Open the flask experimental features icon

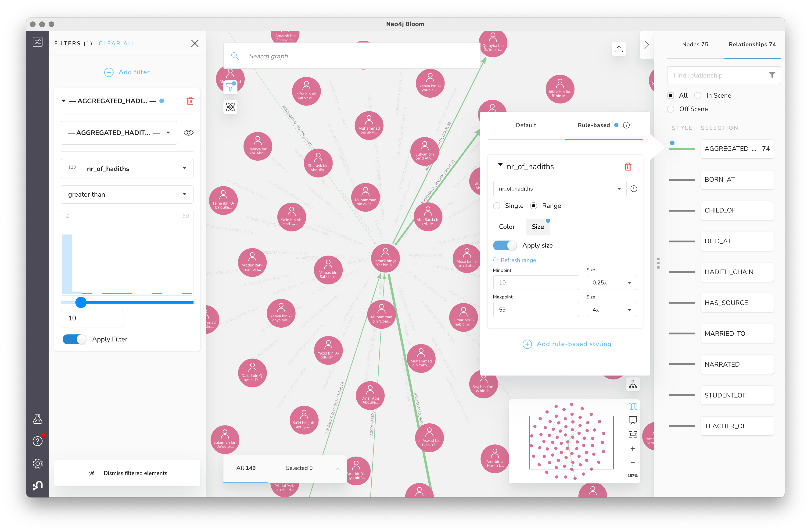click(x=37, y=419)
